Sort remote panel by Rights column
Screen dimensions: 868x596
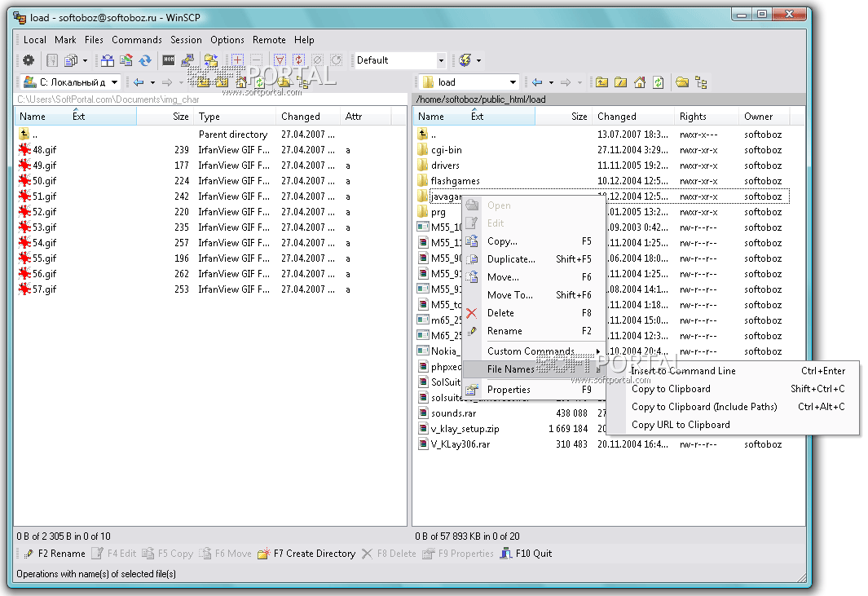706,117
